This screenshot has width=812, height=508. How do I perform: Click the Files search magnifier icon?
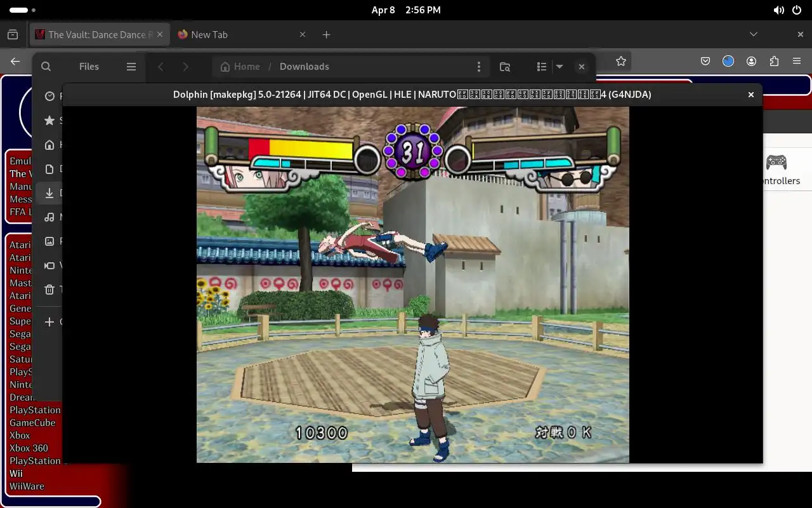pyautogui.click(x=46, y=67)
